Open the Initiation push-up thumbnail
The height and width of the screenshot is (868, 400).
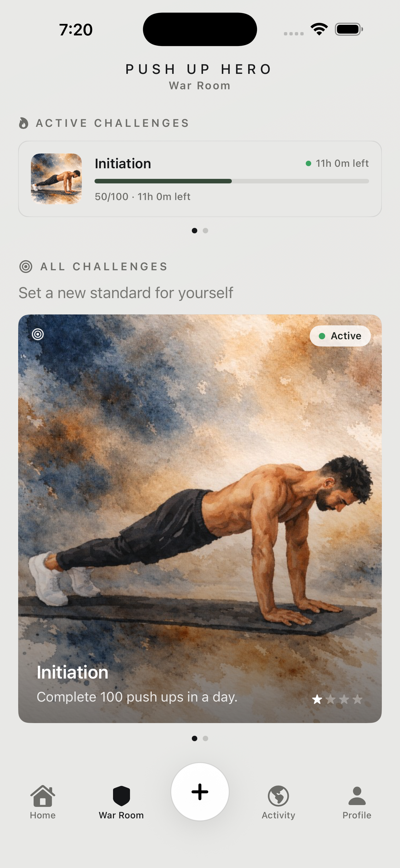pos(56,179)
